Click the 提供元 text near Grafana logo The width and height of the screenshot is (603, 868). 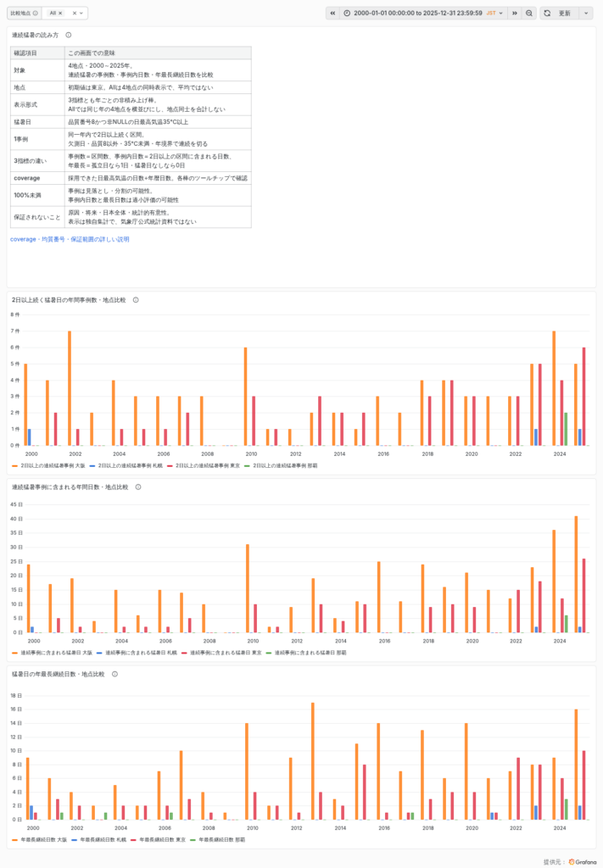(x=555, y=862)
